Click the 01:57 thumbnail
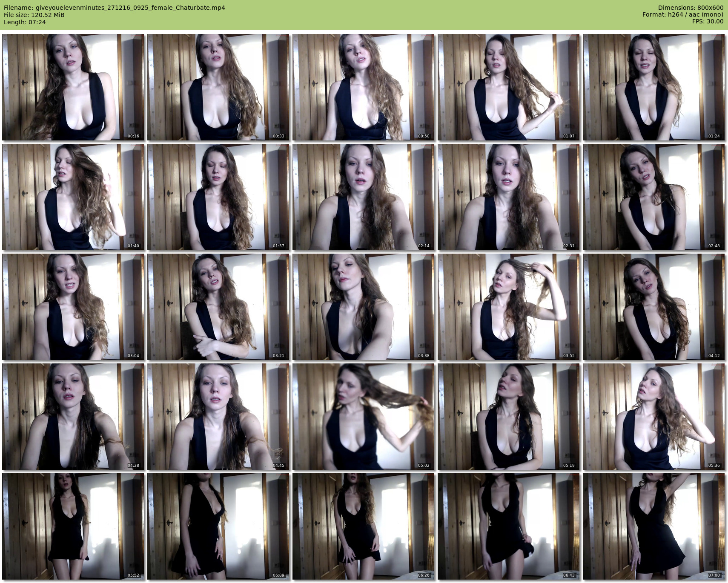728x583 pixels. (218, 197)
